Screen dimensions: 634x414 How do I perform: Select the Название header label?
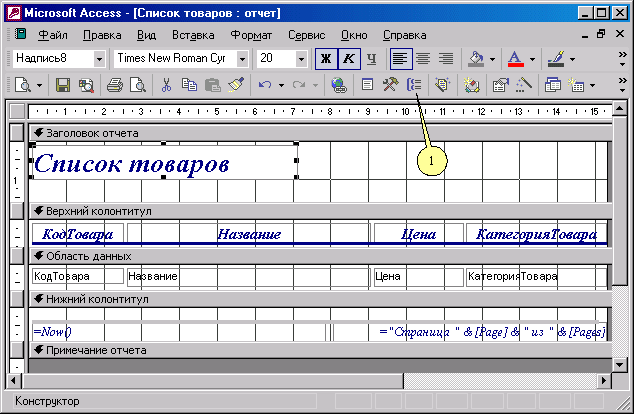pyautogui.click(x=249, y=235)
